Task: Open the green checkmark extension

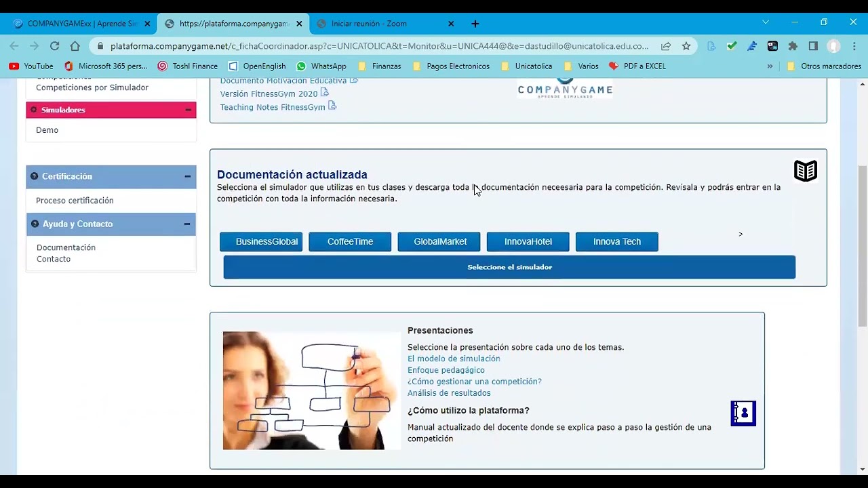Action: (x=732, y=46)
